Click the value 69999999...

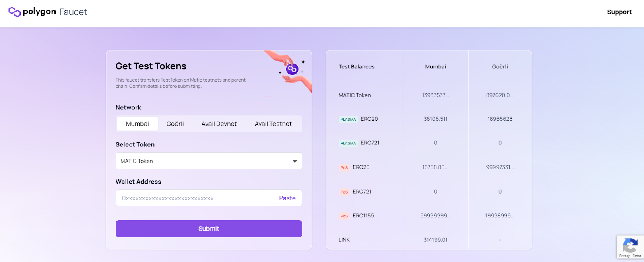(436, 216)
